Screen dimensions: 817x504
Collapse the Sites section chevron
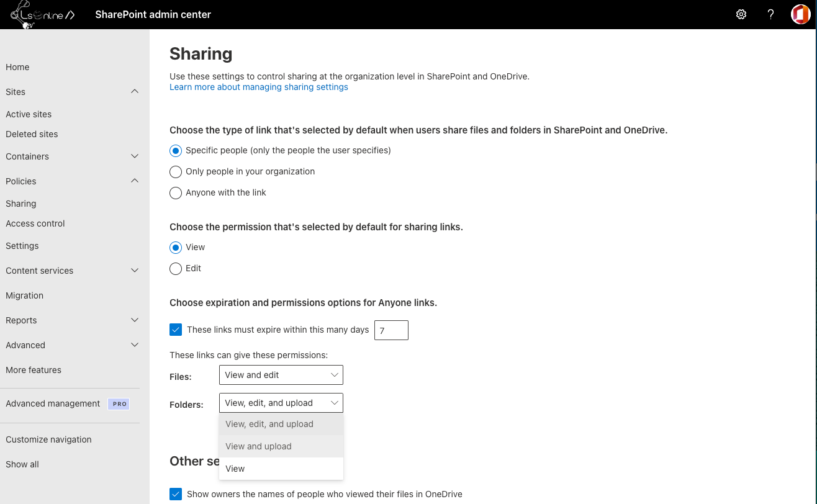click(135, 91)
